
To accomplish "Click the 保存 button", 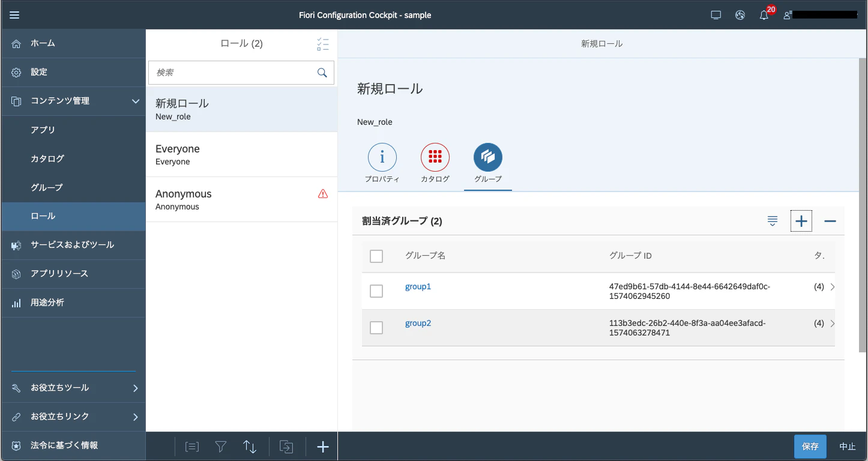I will (810, 447).
